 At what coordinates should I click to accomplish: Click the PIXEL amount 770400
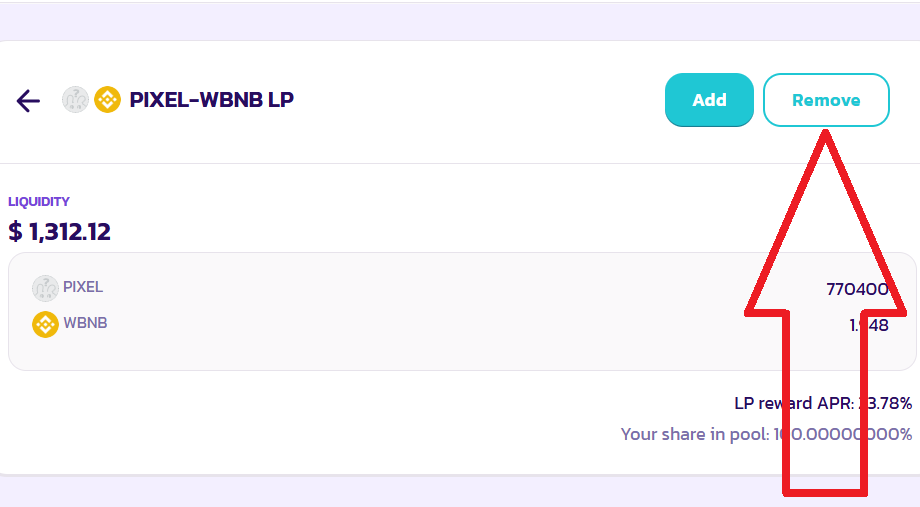[858, 289]
